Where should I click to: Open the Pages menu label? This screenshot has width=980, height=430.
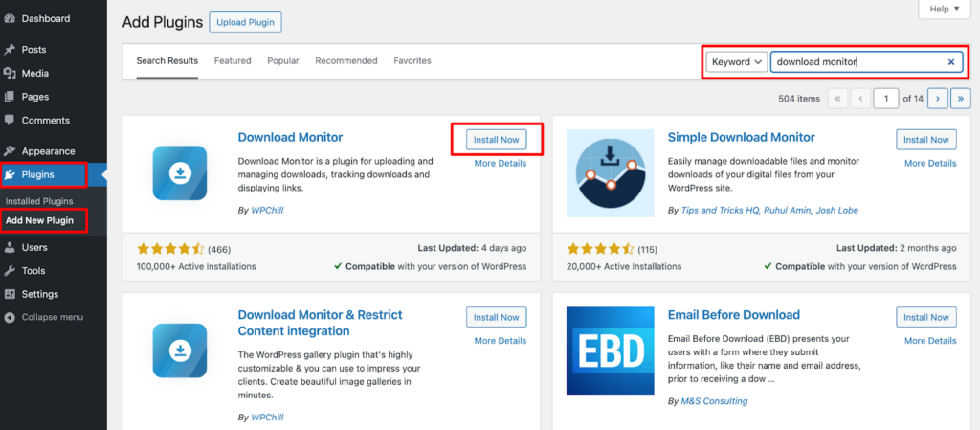35,97
